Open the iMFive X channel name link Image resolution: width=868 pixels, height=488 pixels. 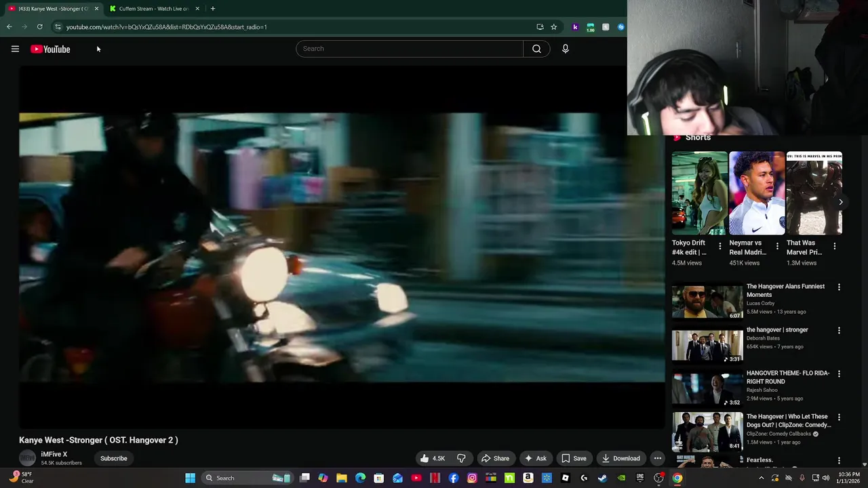coord(54,454)
